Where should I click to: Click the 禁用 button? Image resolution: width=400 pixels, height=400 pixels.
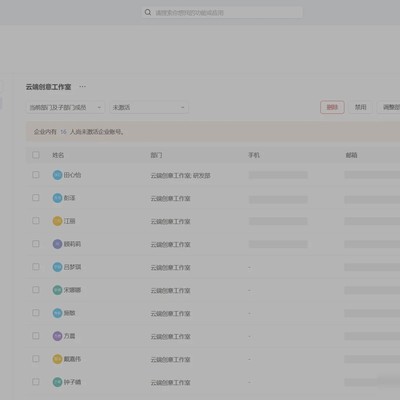click(361, 107)
